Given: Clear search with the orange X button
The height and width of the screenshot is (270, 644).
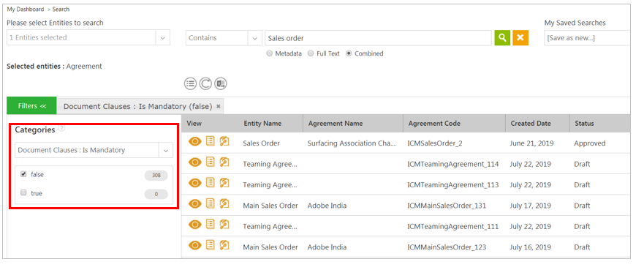Looking at the screenshot, I should tap(520, 38).
